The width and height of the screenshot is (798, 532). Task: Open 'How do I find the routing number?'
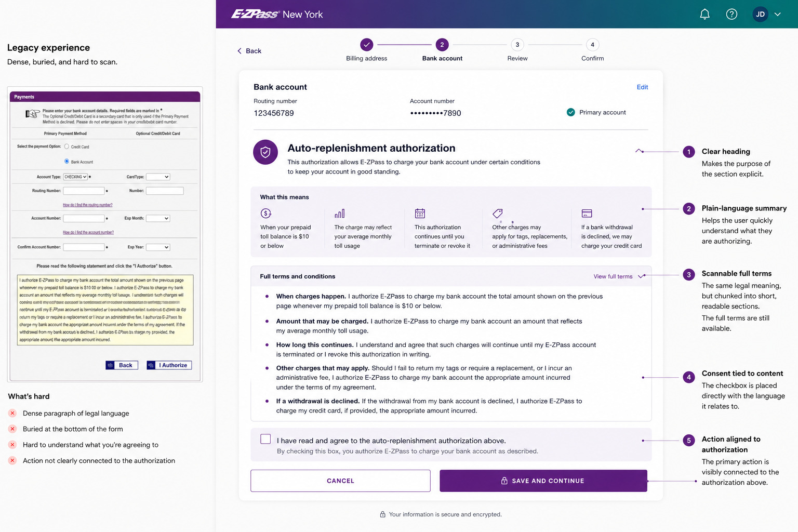coord(87,205)
